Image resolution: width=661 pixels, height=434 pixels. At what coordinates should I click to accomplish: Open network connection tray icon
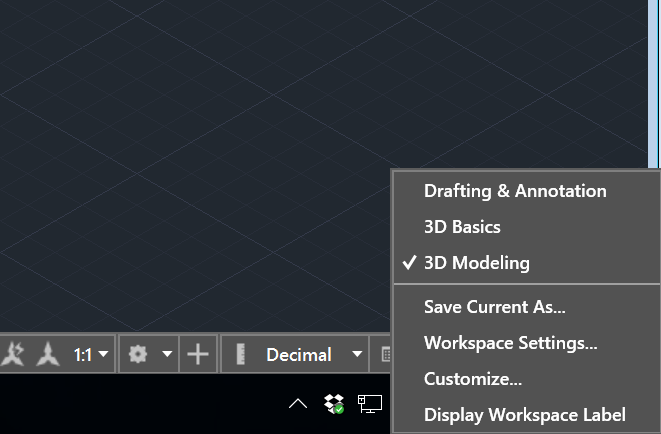(x=370, y=404)
